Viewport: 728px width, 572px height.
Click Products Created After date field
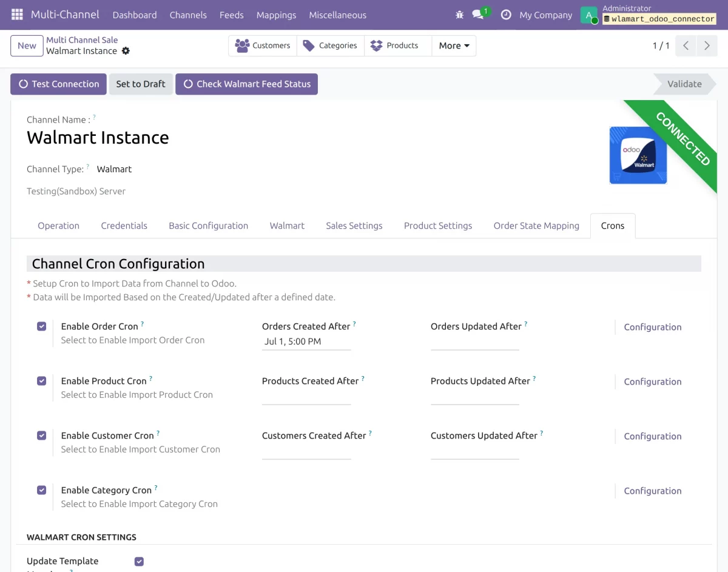[x=306, y=396]
